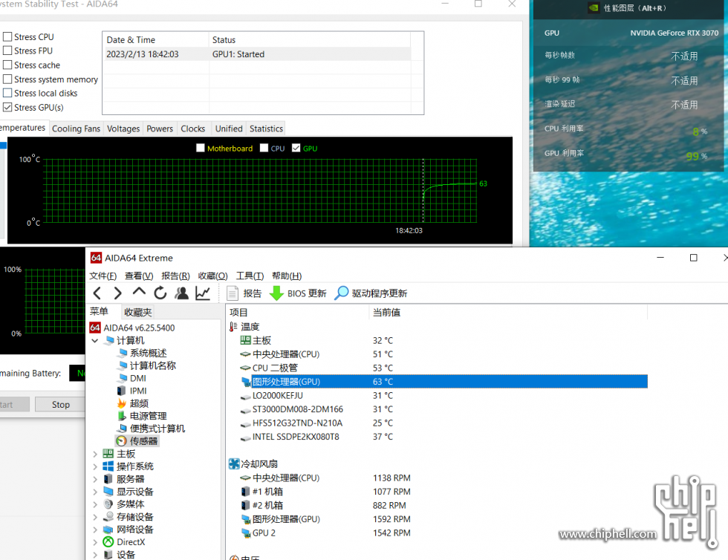Switch to the Clocks tab
The width and height of the screenshot is (728, 560).
point(192,128)
